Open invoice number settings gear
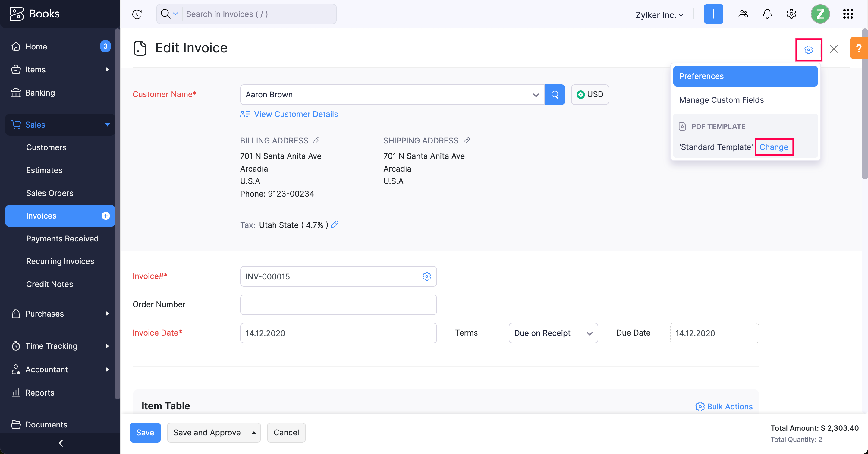Image resolution: width=868 pixels, height=454 pixels. [427, 277]
